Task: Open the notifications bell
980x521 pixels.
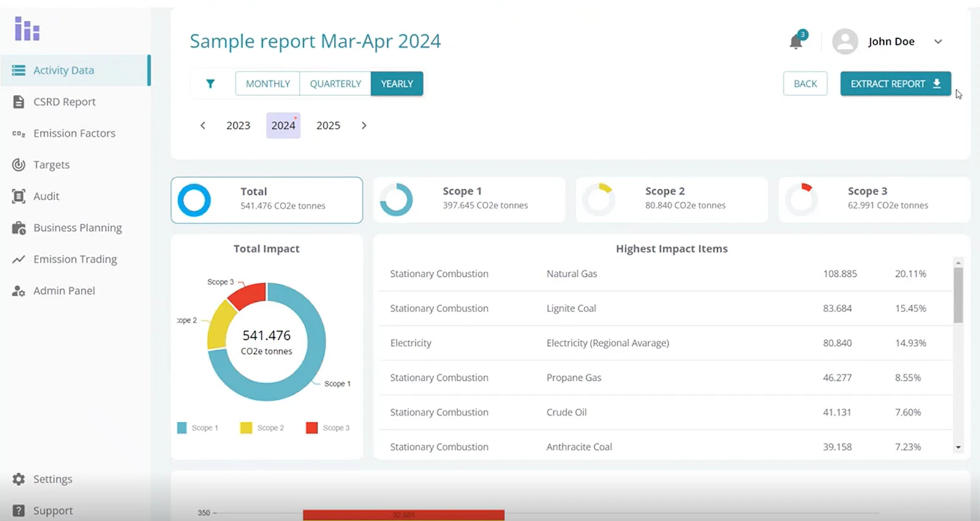Action: 796,42
